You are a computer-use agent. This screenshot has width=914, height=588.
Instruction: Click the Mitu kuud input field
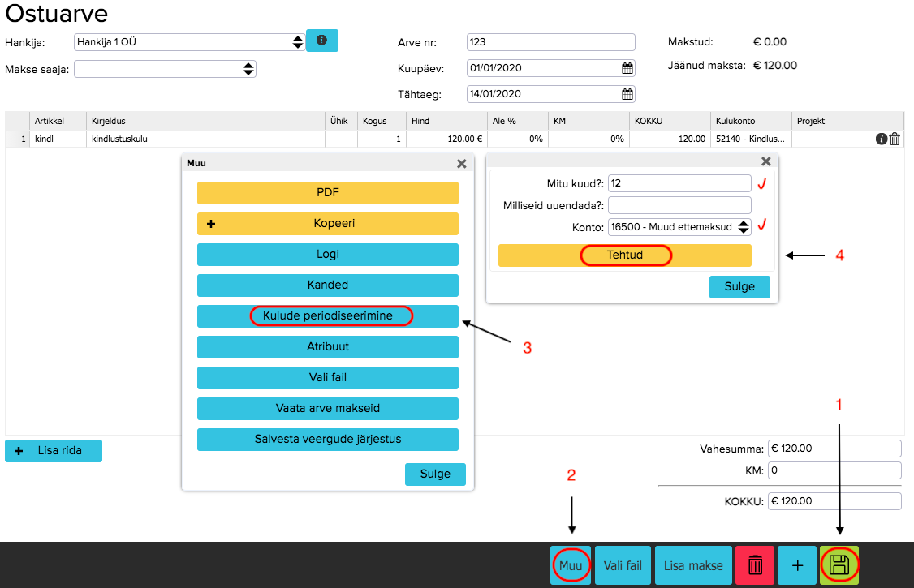[679, 183]
